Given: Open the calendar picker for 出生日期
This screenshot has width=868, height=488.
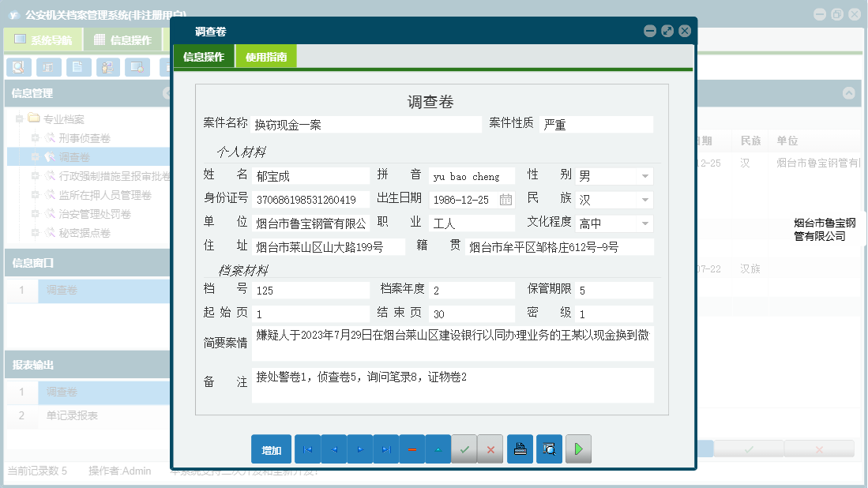Looking at the screenshot, I should (506, 201).
